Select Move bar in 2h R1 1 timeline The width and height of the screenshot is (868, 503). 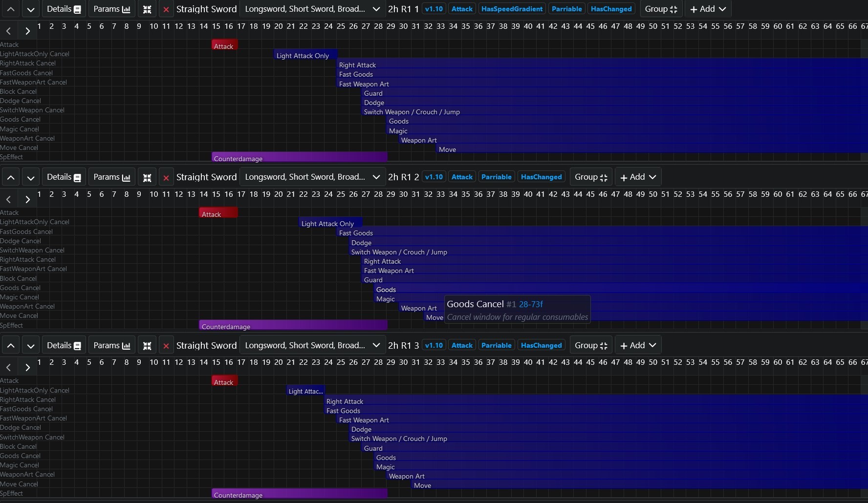[652, 149]
